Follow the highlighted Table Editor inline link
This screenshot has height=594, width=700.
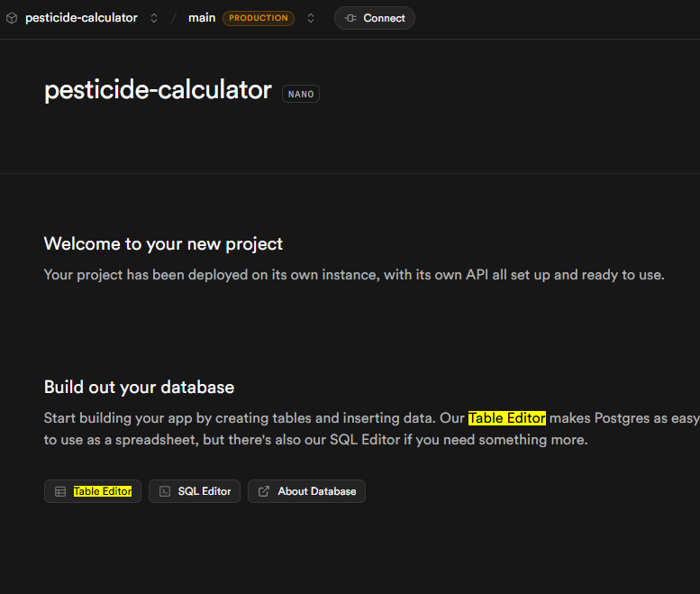[506, 418]
